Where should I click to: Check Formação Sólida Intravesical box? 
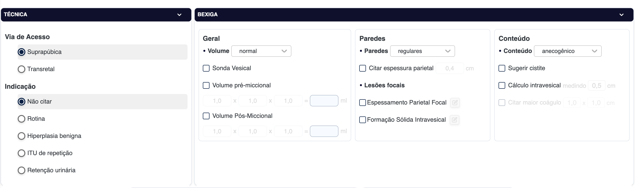pyautogui.click(x=363, y=120)
